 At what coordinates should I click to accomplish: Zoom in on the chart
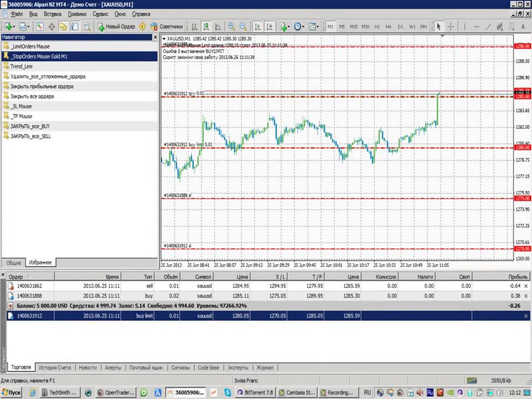[232, 27]
